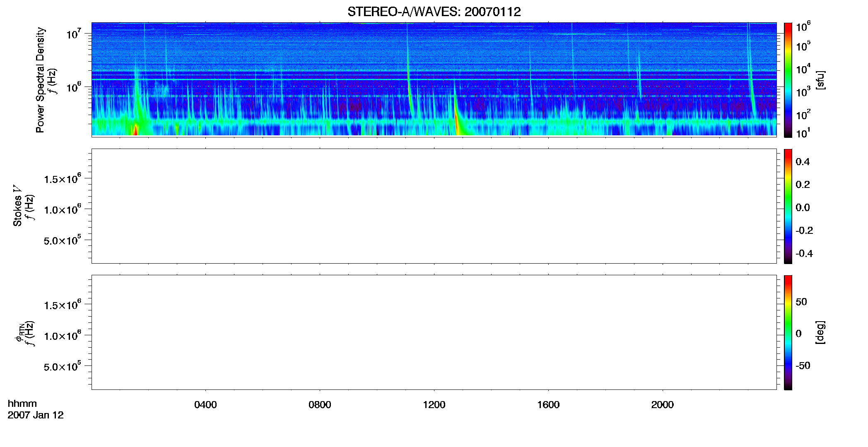Click the hhmm axis label
This screenshot has width=868, height=447.
tap(22, 404)
